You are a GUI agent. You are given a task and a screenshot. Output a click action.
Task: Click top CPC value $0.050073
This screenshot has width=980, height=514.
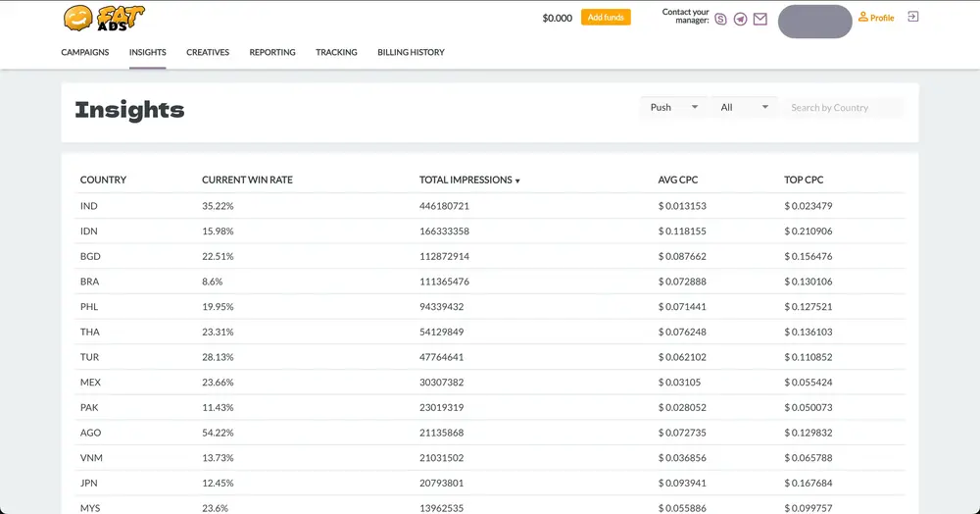pos(808,407)
